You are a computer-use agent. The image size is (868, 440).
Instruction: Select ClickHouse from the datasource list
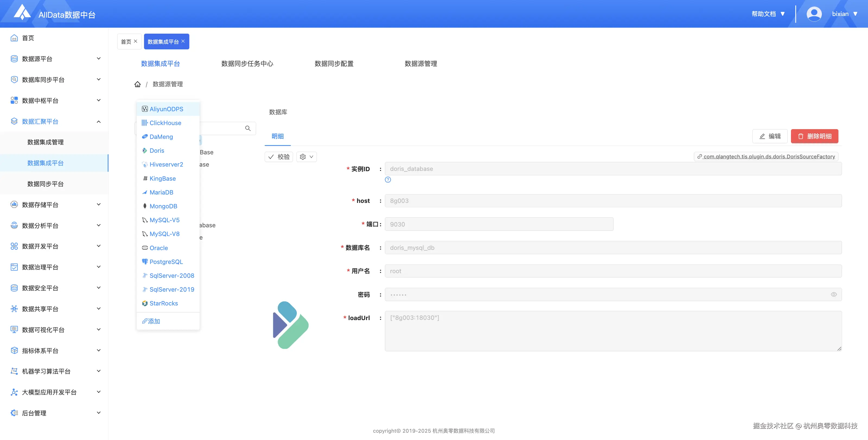pos(165,123)
